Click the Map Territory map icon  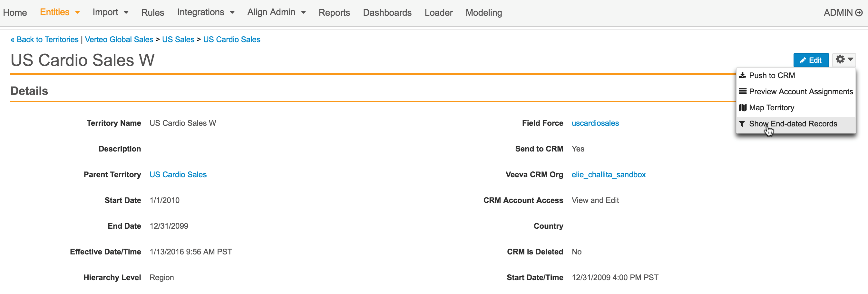(x=742, y=108)
